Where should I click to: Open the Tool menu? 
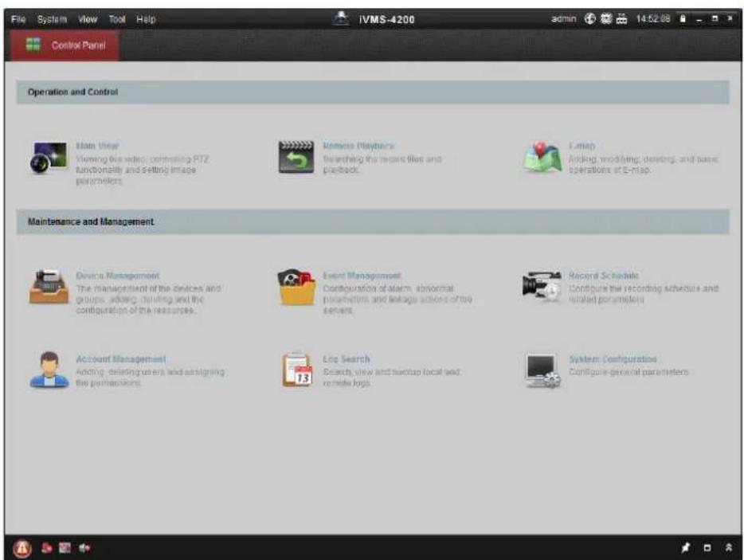[x=117, y=19]
